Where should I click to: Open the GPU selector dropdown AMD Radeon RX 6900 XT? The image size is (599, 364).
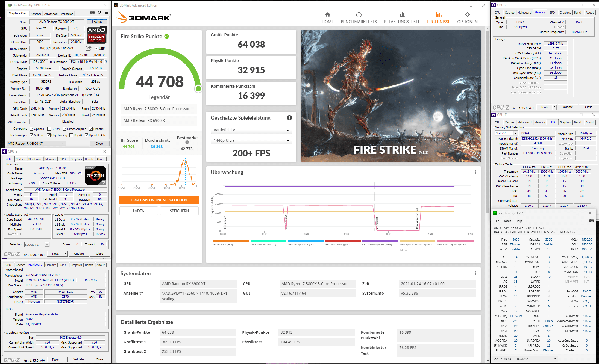pos(36,144)
